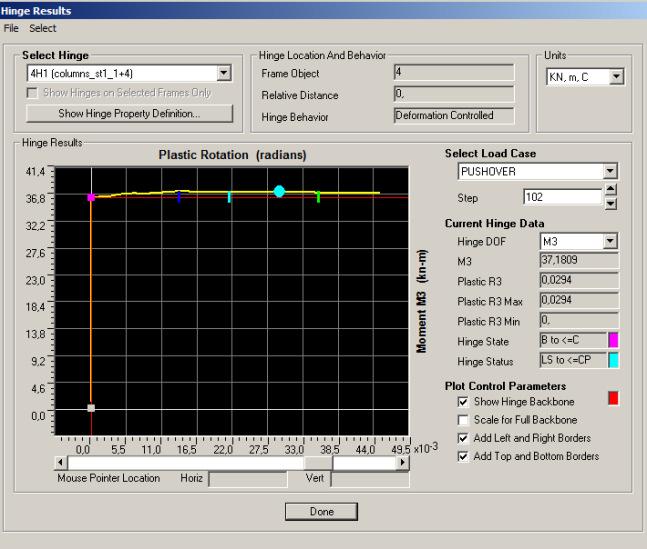
Task: Uncheck Show Hinge Backbone
Action: click(463, 402)
